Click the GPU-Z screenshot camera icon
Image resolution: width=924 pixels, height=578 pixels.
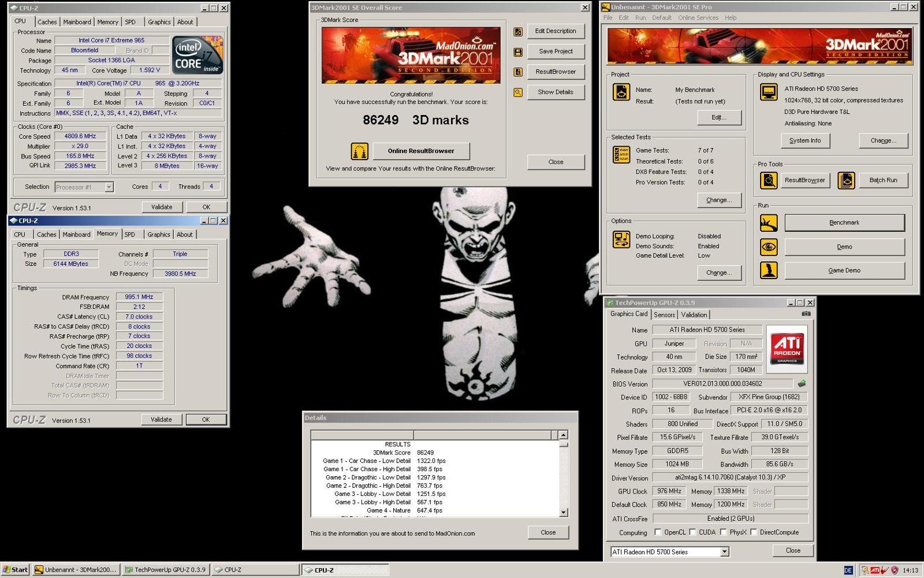806,314
